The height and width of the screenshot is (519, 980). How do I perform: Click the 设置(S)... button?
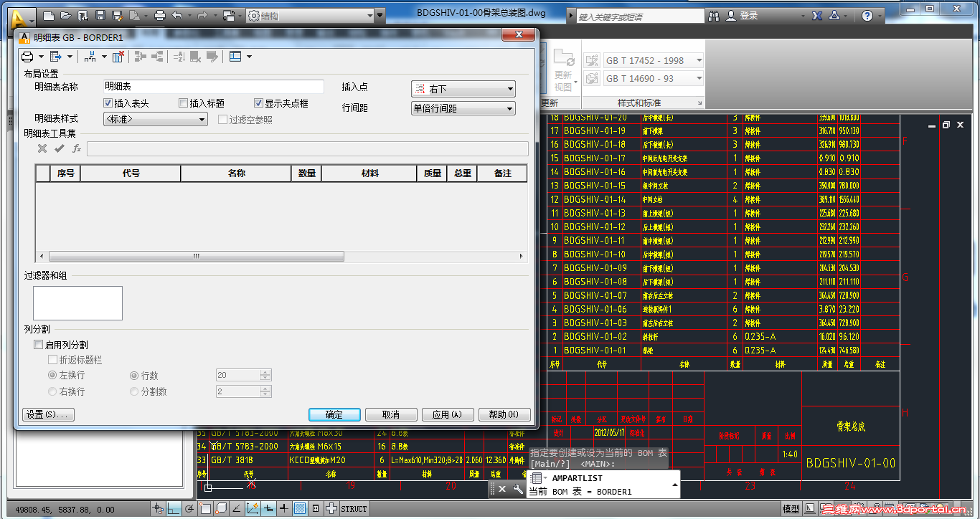coord(49,414)
